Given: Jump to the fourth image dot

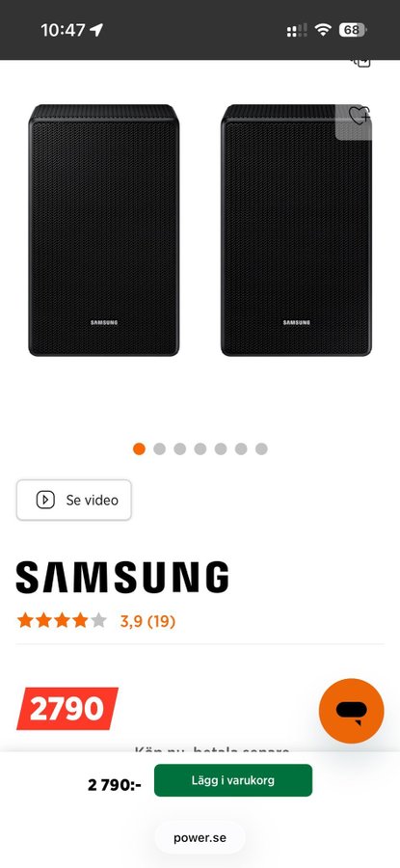Looking at the screenshot, I should click(x=200, y=448).
